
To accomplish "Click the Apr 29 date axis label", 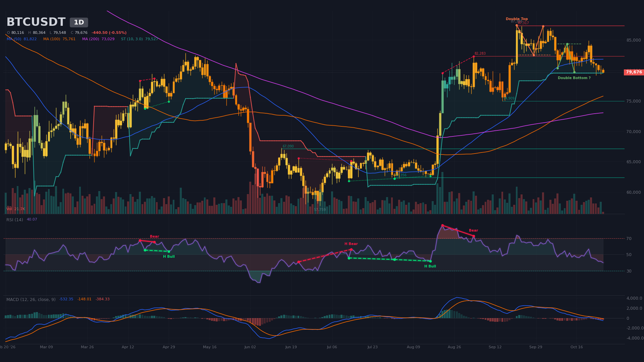I will click(x=169, y=347).
